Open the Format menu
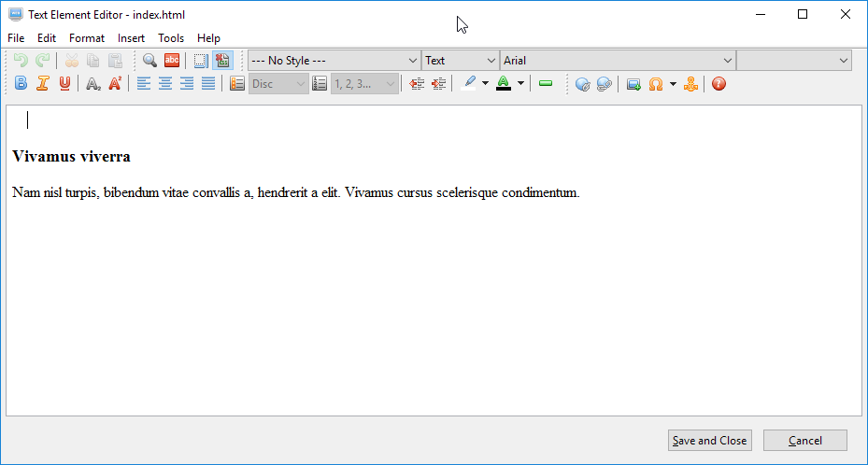This screenshot has width=868, height=465. (x=86, y=38)
